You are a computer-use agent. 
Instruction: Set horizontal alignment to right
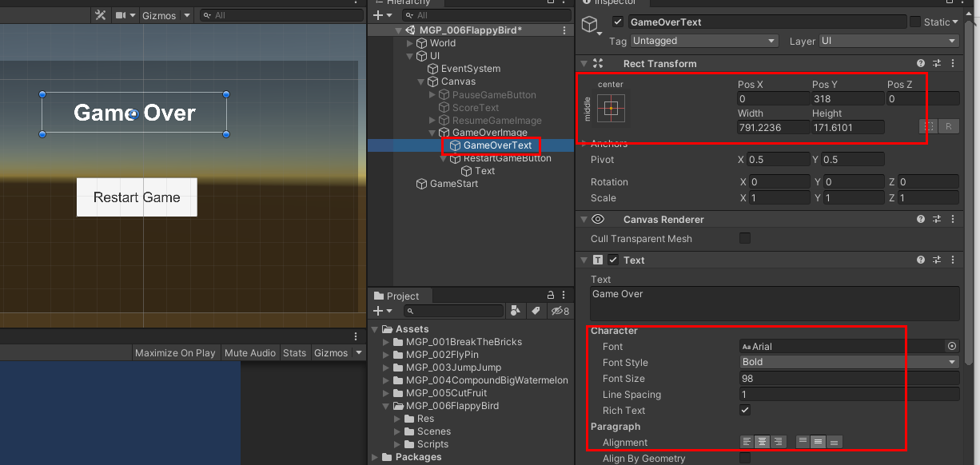(x=779, y=442)
